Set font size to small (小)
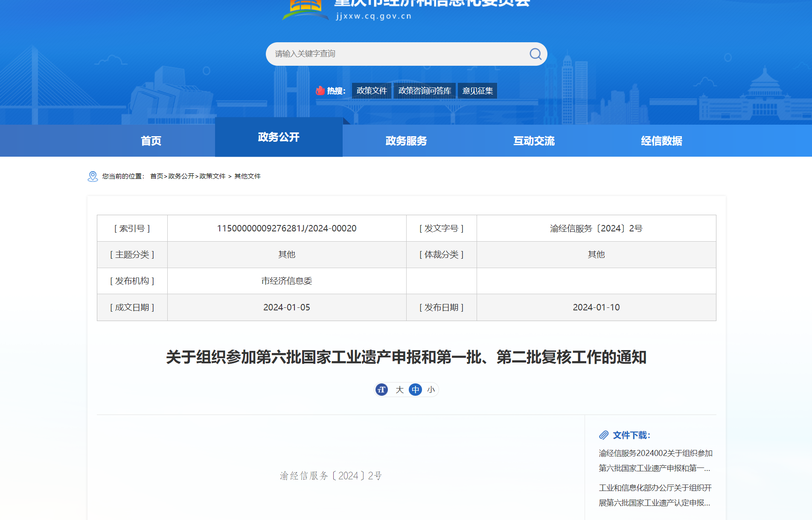This screenshot has height=520, width=812. (431, 389)
